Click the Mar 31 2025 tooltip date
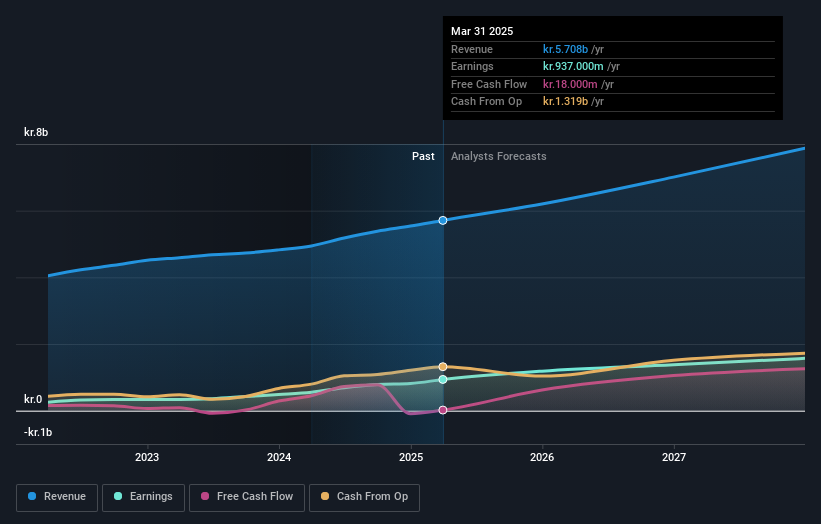 tap(482, 31)
